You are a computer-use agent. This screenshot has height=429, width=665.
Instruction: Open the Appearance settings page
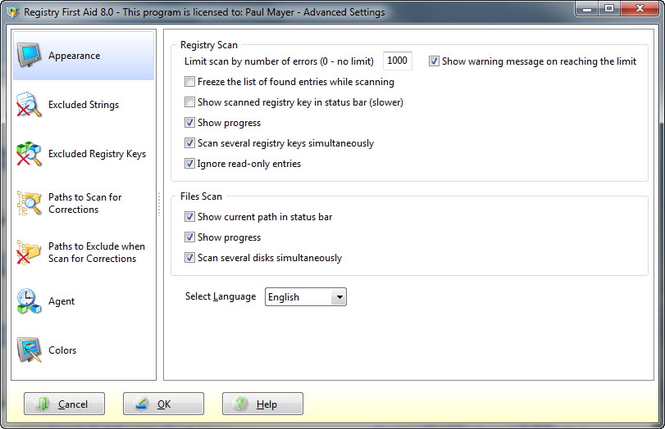tap(84, 56)
